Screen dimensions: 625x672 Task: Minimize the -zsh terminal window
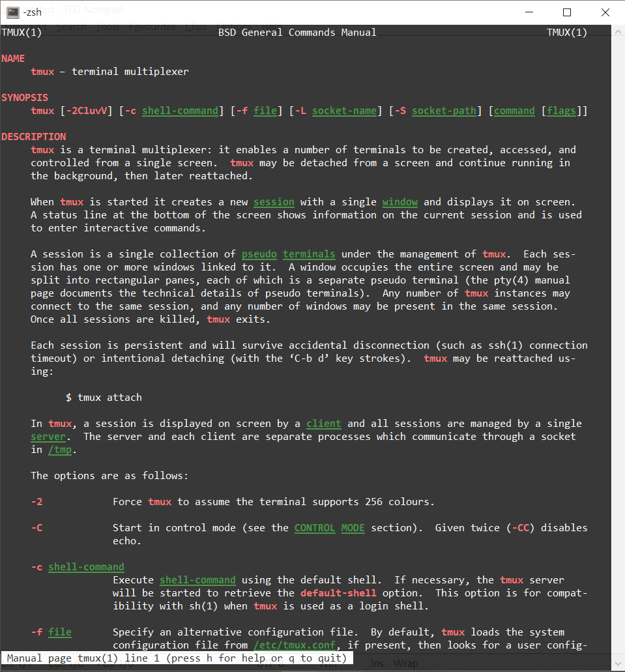[x=537, y=12]
